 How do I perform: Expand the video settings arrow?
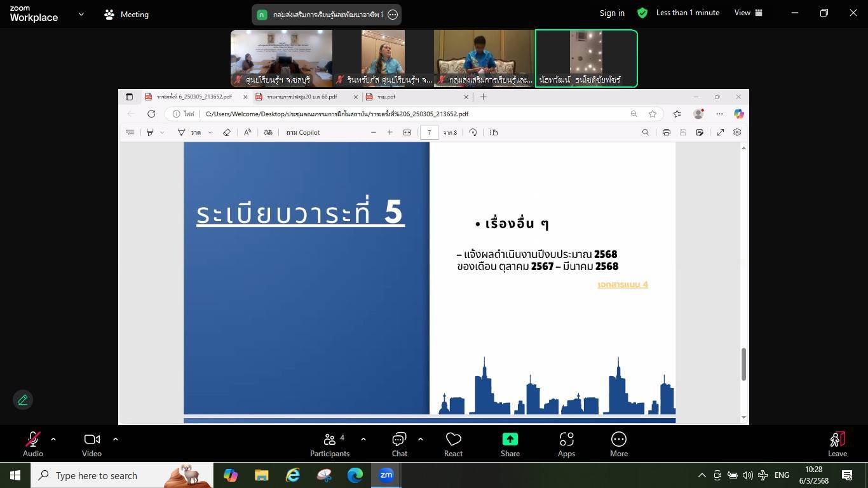[116, 439]
